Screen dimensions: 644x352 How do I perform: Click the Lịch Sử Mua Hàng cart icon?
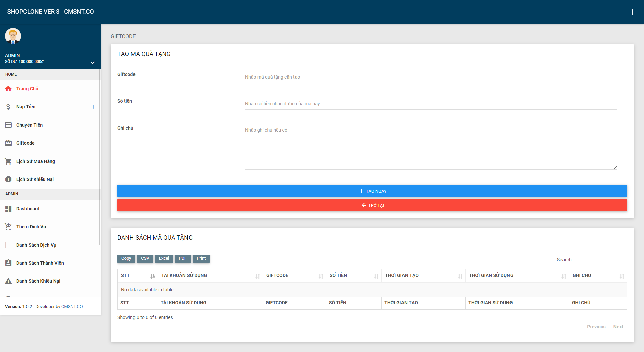pyautogui.click(x=8, y=161)
